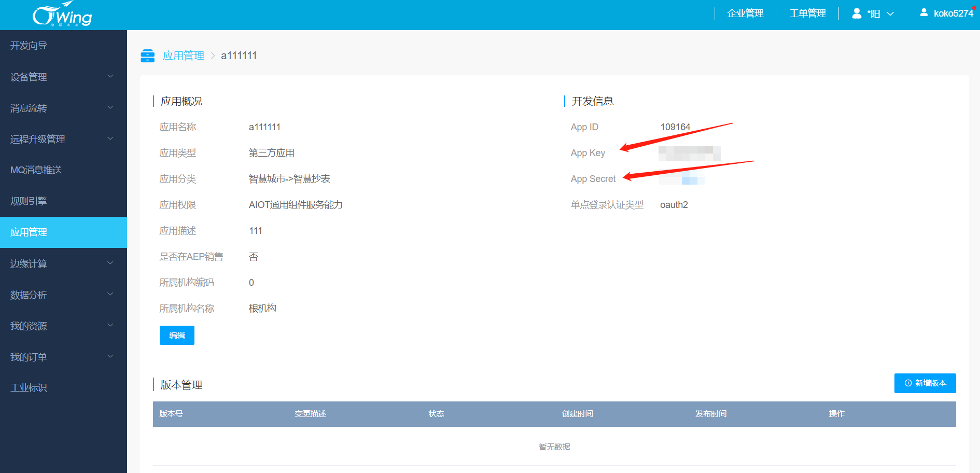Click the application management breadcrumb icon
Image resolution: width=980 pixels, height=473 pixels.
point(148,56)
